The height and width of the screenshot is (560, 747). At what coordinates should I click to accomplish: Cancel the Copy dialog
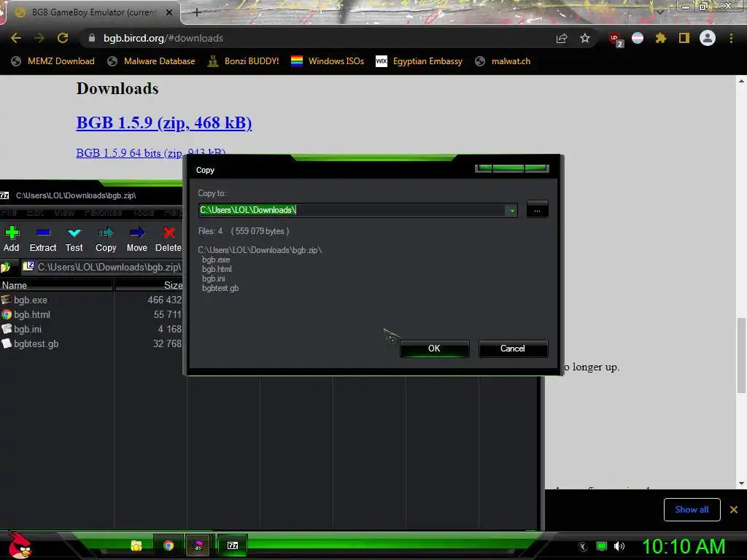(x=513, y=349)
